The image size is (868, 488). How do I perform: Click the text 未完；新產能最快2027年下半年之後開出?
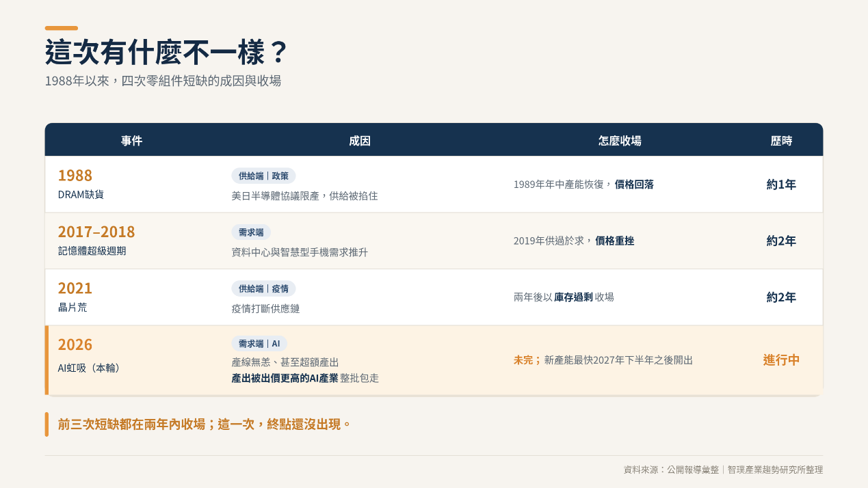603,360
